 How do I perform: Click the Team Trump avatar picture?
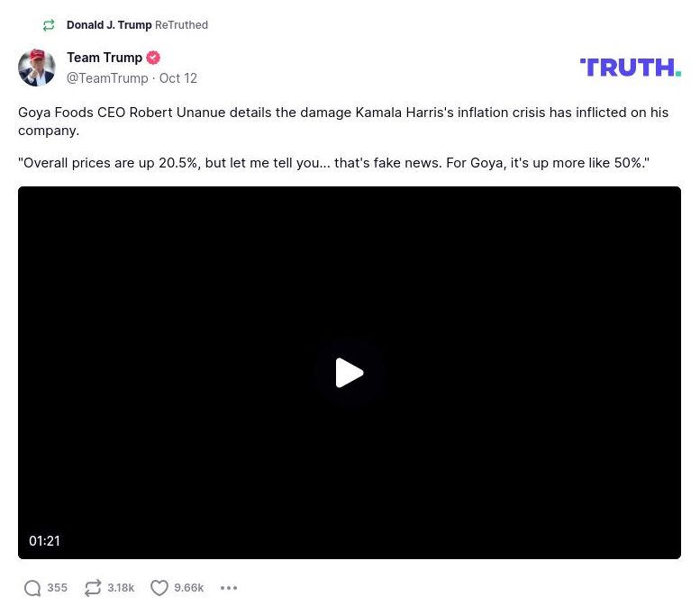click(37, 68)
